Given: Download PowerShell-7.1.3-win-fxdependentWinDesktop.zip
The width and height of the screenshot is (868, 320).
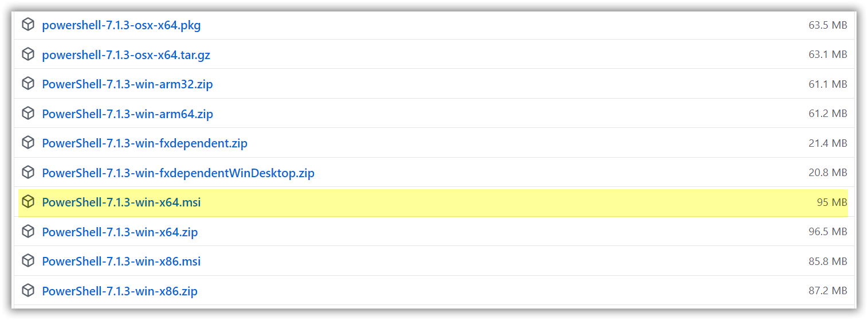Looking at the screenshot, I should 178,173.
